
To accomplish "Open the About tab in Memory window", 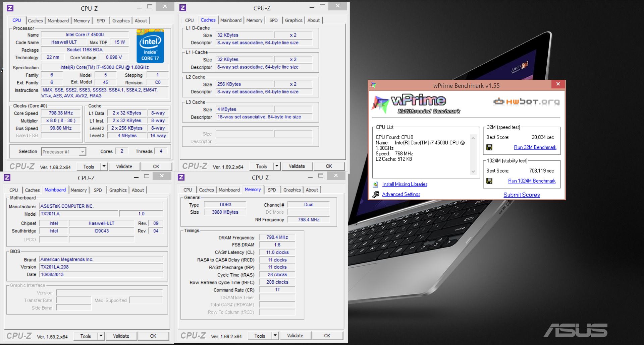I will [x=312, y=190].
